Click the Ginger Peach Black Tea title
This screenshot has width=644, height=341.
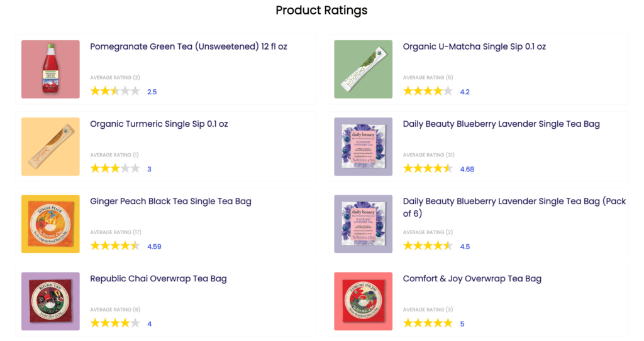170,201
